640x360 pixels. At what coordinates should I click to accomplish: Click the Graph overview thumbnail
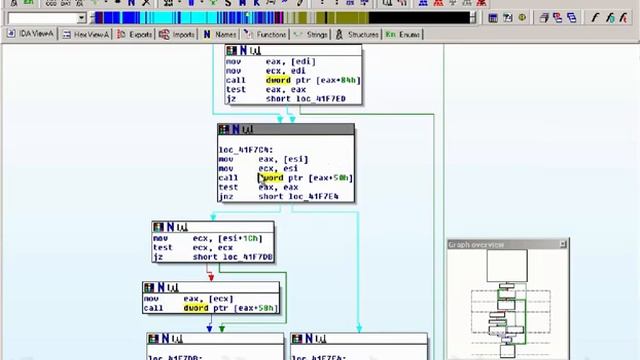click(508, 304)
